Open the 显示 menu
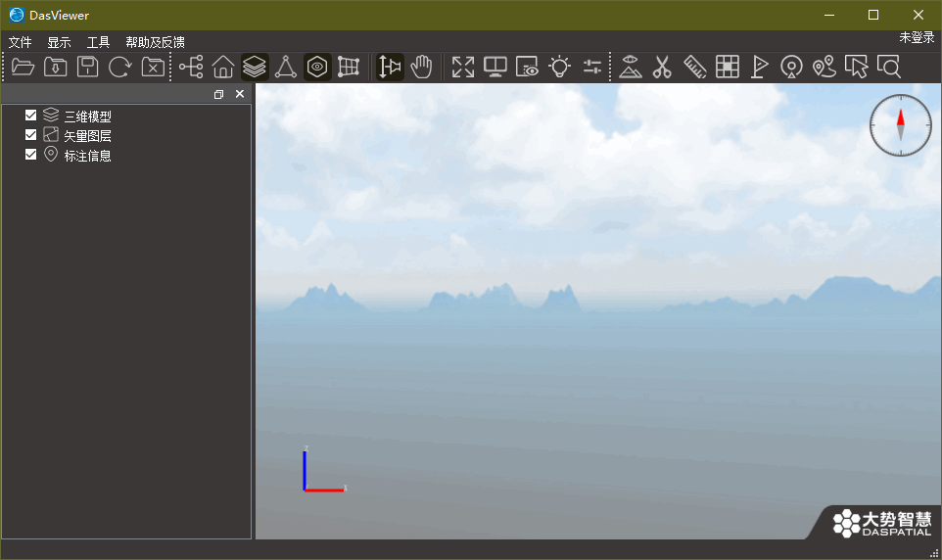This screenshot has height=560, width=942. 59,42
